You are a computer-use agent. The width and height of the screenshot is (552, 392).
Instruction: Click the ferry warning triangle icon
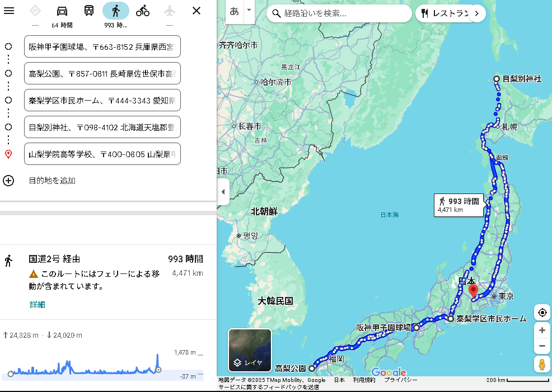pos(34,274)
